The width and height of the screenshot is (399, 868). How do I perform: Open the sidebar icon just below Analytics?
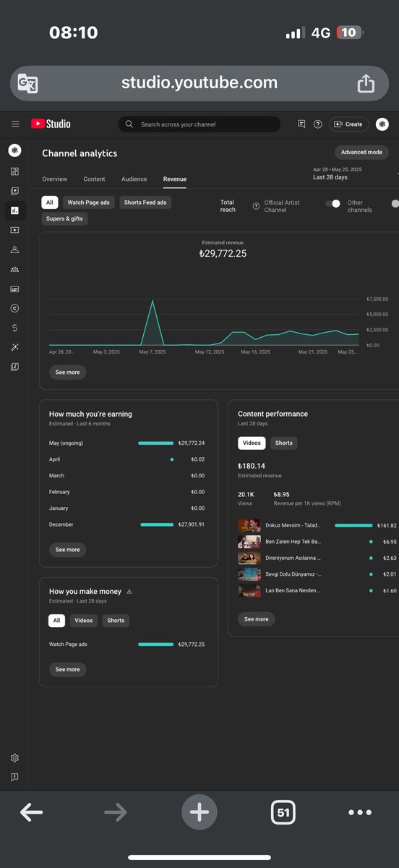click(14, 230)
